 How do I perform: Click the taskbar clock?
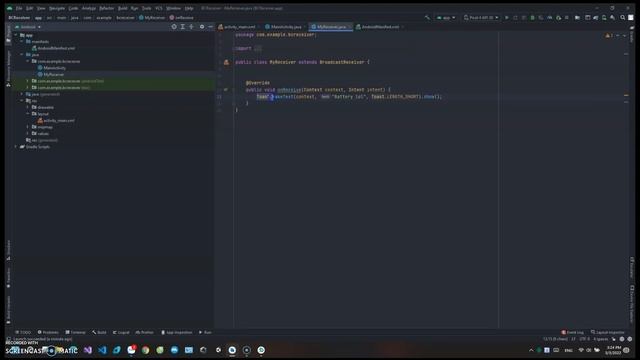point(613,350)
